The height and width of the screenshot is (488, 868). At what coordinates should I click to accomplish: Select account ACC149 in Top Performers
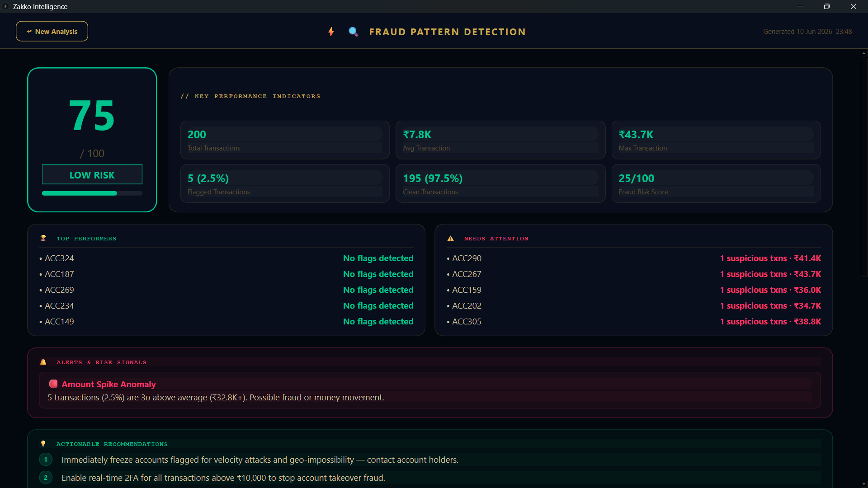click(x=59, y=322)
